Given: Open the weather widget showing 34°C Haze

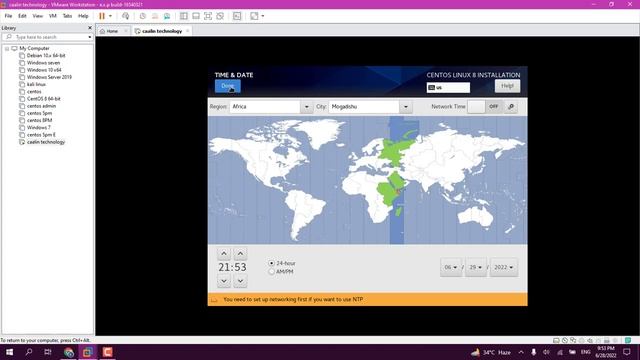Looking at the screenshot, I should click(491, 352).
